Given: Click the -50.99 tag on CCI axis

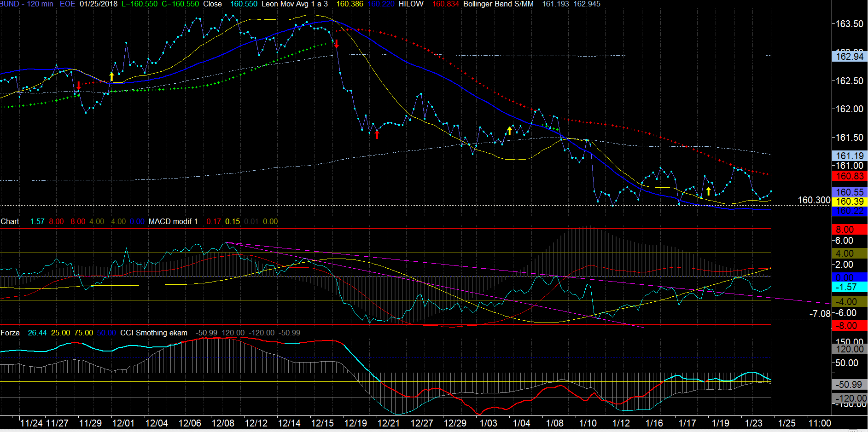Looking at the screenshot, I should coord(850,385).
